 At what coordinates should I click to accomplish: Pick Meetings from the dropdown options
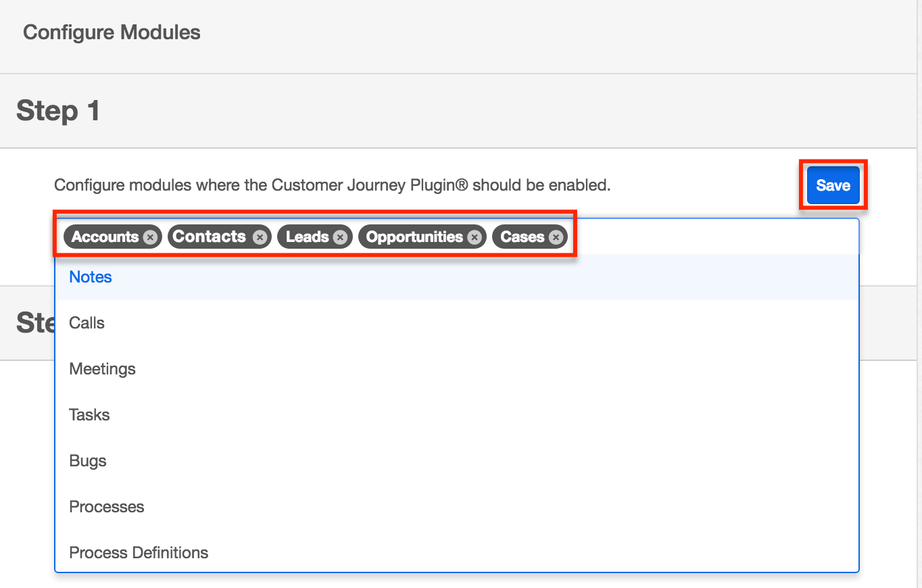tap(103, 369)
